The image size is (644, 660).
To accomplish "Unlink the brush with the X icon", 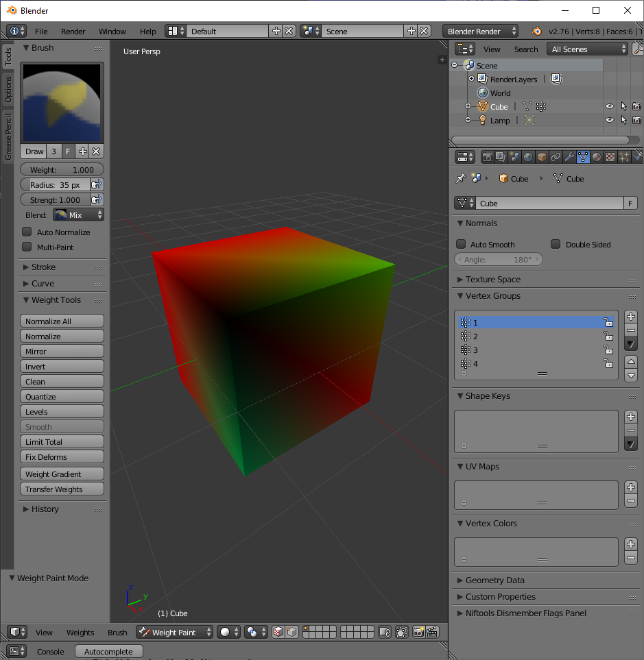I will coord(96,151).
